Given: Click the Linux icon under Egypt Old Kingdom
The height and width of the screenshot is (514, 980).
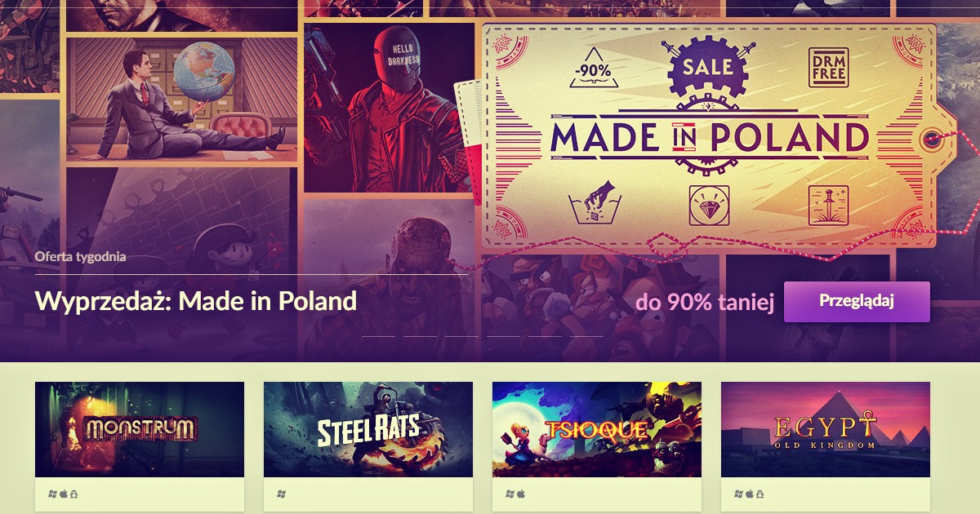Looking at the screenshot, I should click(759, 494).
